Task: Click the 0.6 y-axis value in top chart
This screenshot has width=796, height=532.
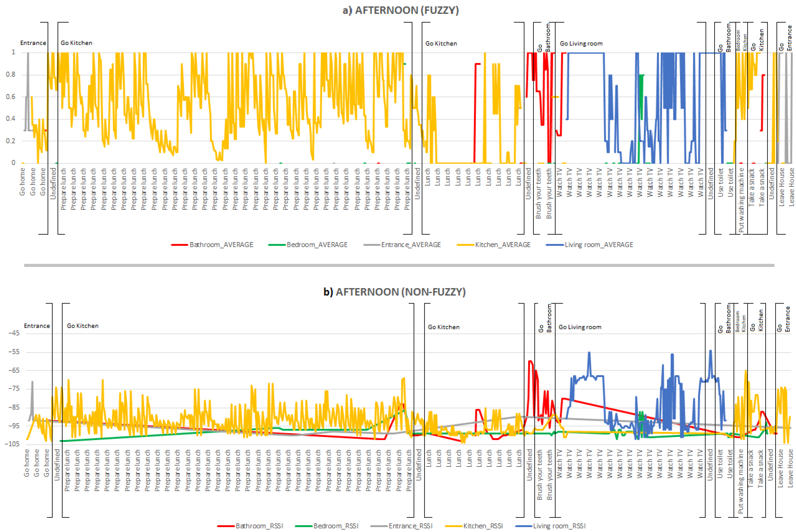Action: coord(11,97)
